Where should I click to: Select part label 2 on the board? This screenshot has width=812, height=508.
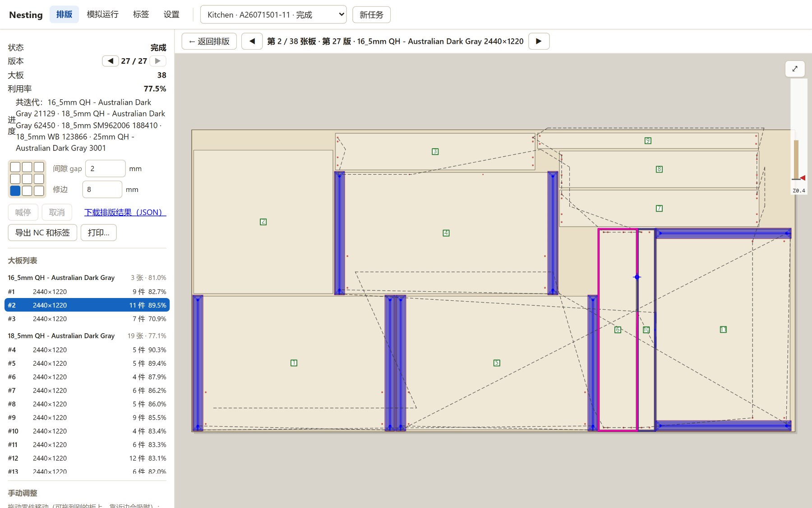[x=263, y=222]
